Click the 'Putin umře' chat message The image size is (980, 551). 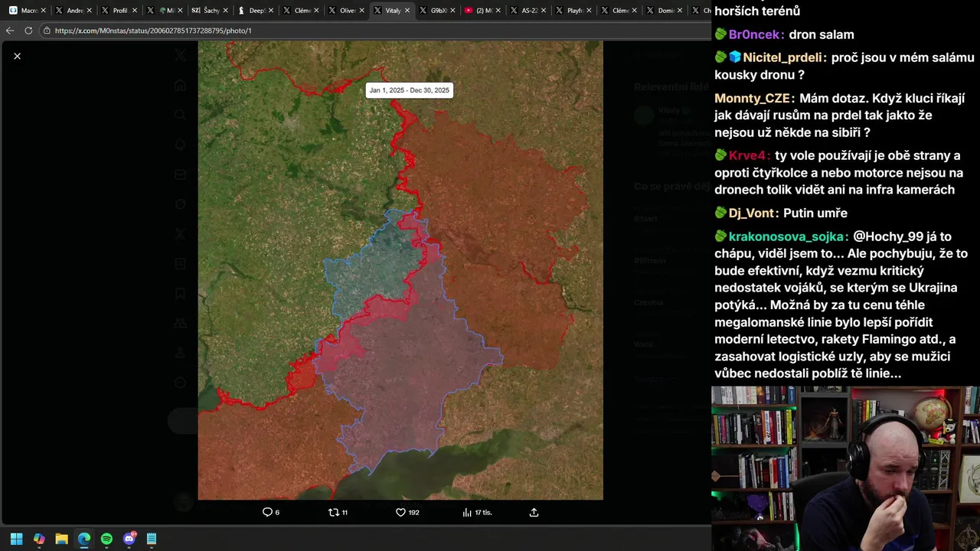click(815, 214)
